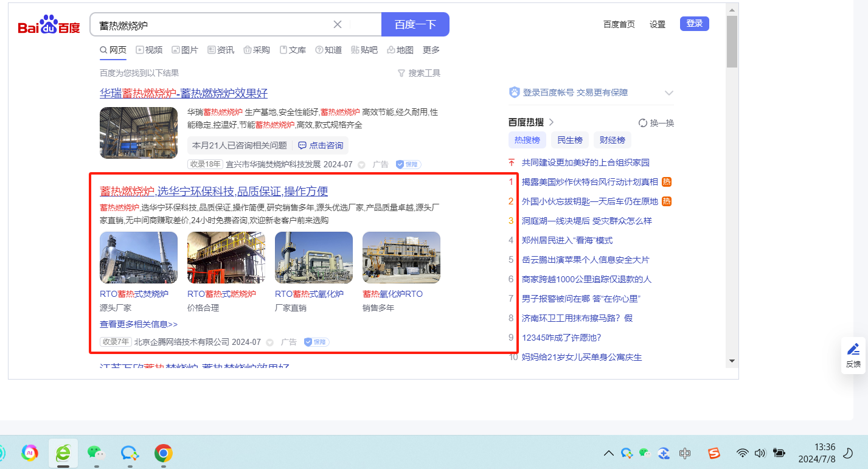Click 保障 badge in 北京企腾 result
This screenshot has height=469, width=868.
pos(316,342)
